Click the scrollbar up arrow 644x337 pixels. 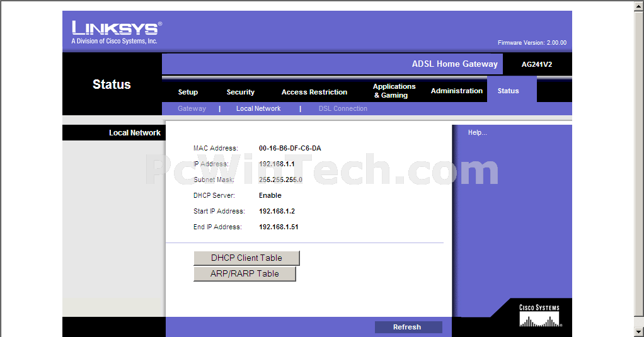[639, 6]
